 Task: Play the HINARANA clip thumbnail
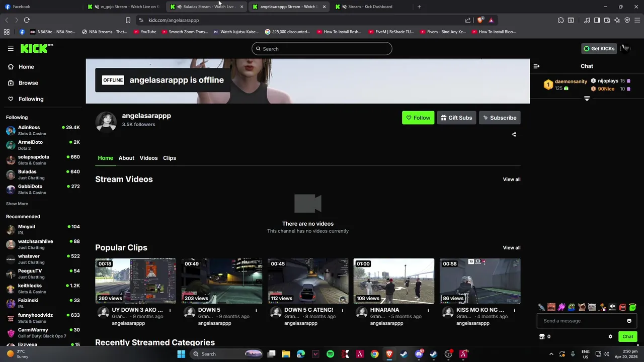[x=394, y=281]
